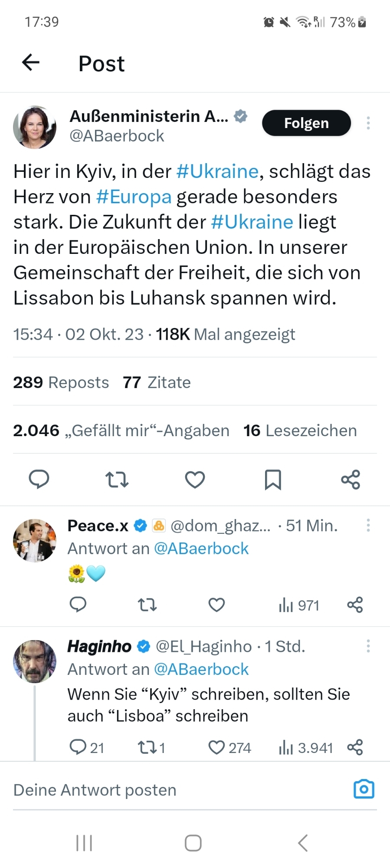Repost the main post by @ABaerbock
The width and height of the screenshot is (390, 868).
[117, 480]
